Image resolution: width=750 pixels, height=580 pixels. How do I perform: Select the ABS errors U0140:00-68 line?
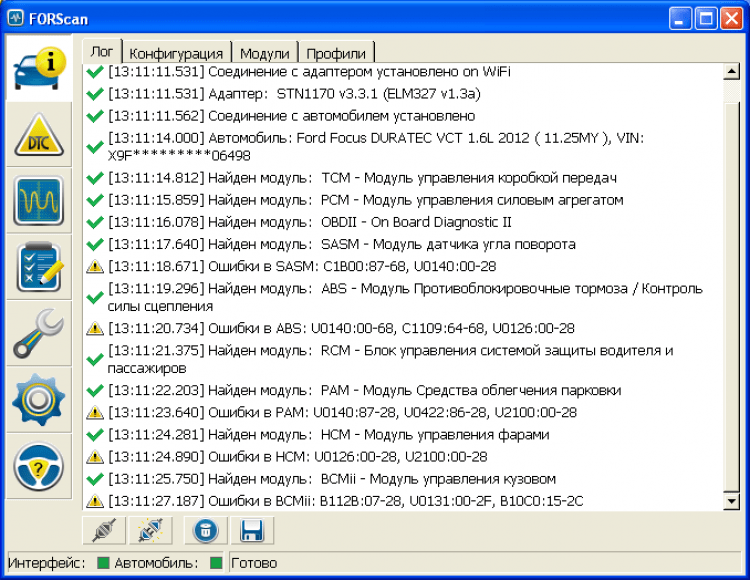[x=341, y=328]
